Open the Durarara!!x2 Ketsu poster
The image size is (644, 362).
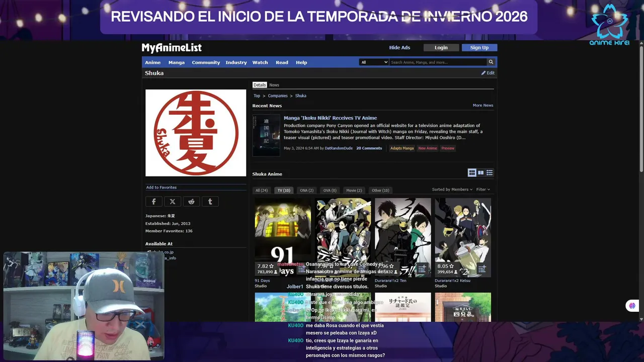(x=463, y=237)
